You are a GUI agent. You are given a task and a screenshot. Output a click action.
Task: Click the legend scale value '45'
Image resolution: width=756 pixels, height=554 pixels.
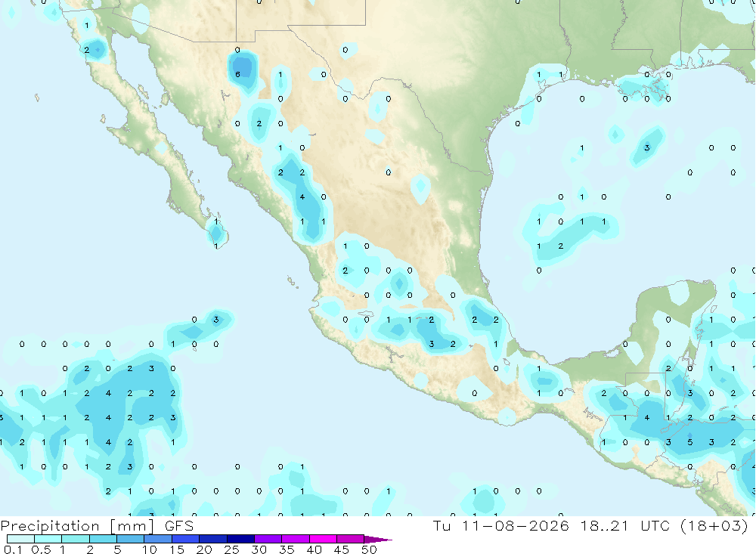click(x=342, y=549)
